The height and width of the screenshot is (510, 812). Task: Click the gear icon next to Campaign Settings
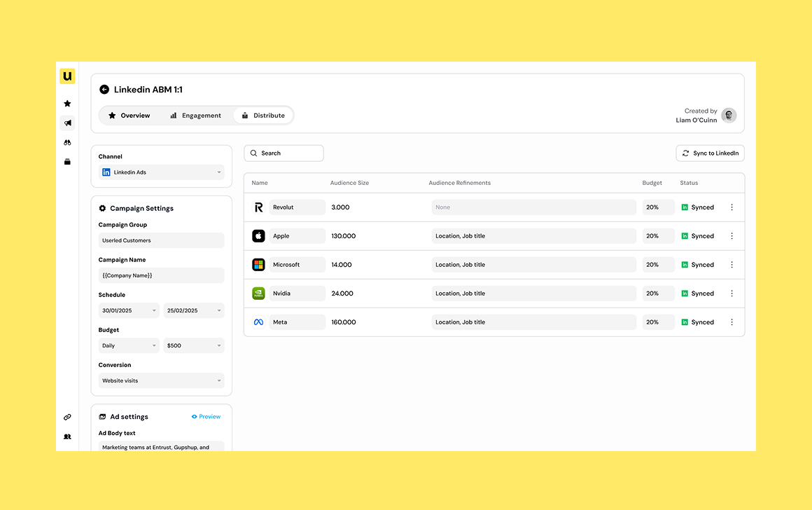coord(102,208)
